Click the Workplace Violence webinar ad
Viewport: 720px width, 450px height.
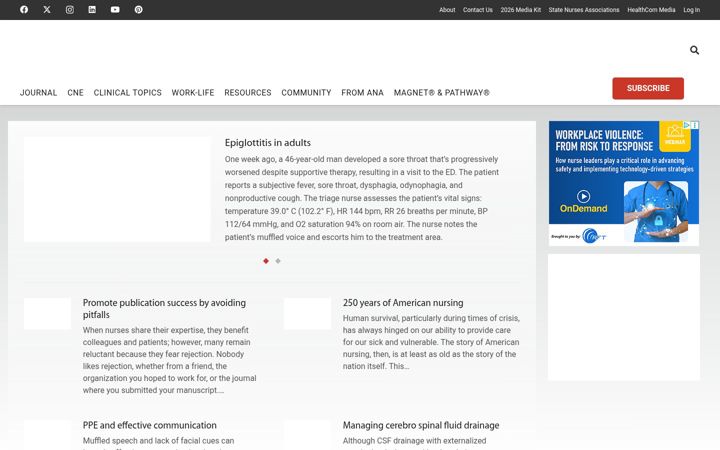click(624, 183)
